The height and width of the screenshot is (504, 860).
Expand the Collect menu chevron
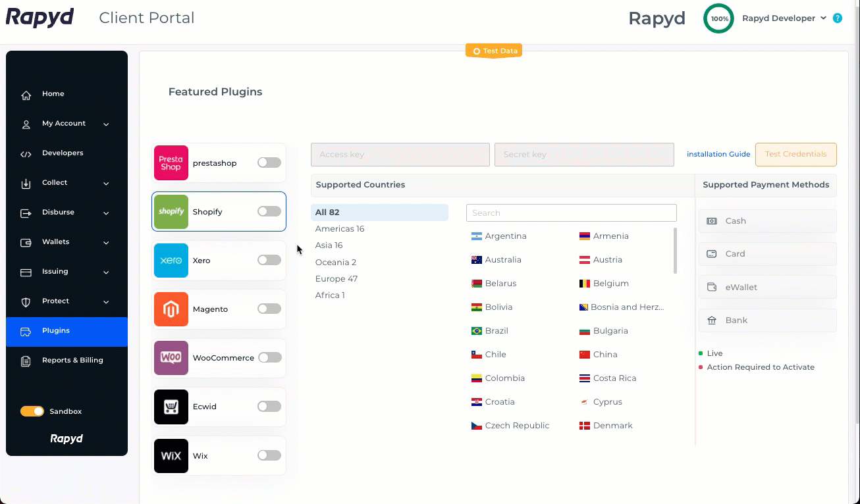[x=106, y=184]
